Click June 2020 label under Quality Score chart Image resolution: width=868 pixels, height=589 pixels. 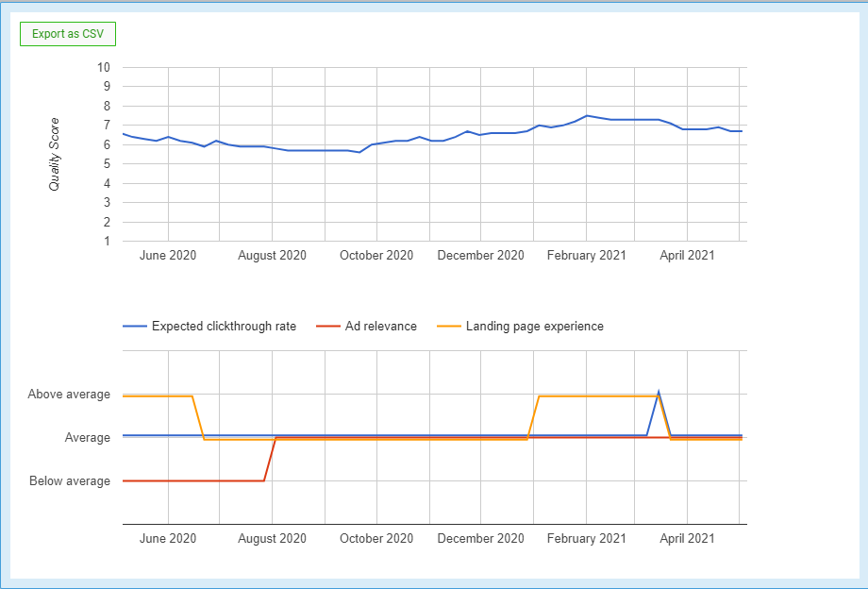click(168, 256)
